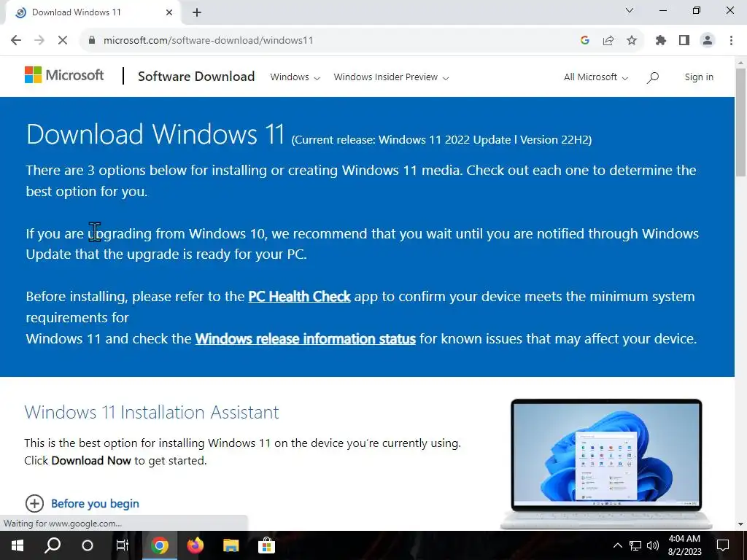View site information padlock icon
747x560 pixels.
click(x=92, y=41)
